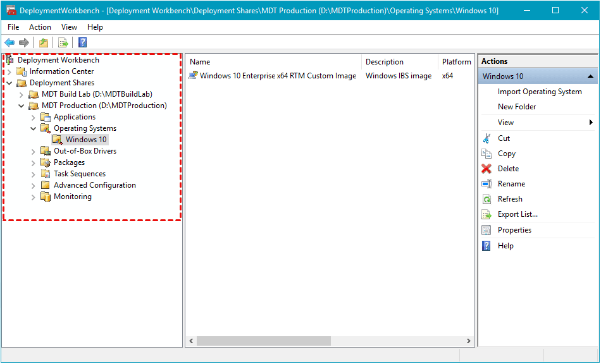The height and width of the screenshot is (364, 601).
Task: Select Windows 10 Enterprise x64 RTM Custom Image
Action: pos(278,76)
